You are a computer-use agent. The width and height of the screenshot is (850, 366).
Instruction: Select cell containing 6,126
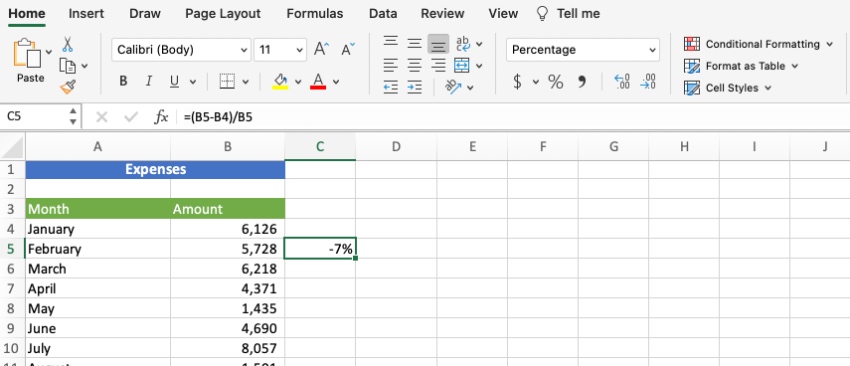point(228,229)
